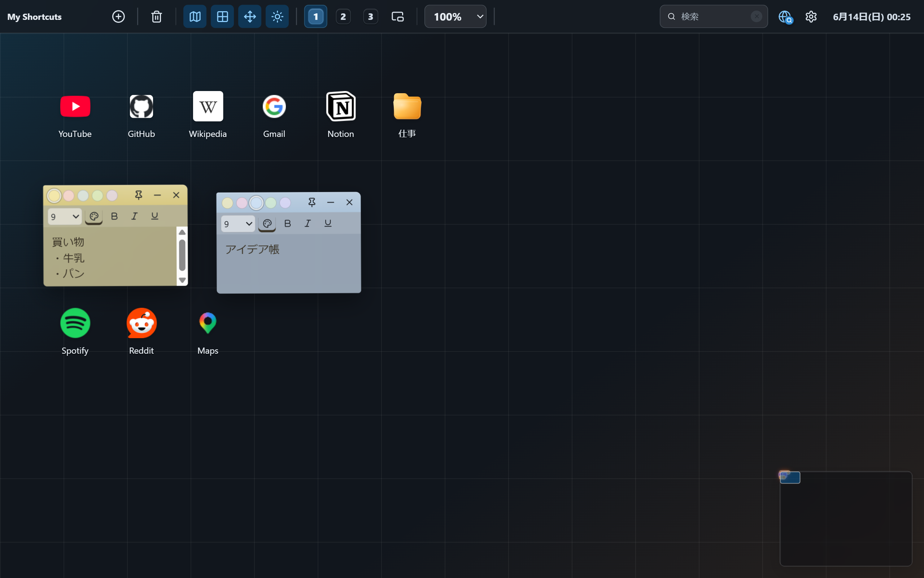This screenshot has width=924, height=578.
Task: Toggle italic on アイデア帳 note
Action: coord(308,224)
